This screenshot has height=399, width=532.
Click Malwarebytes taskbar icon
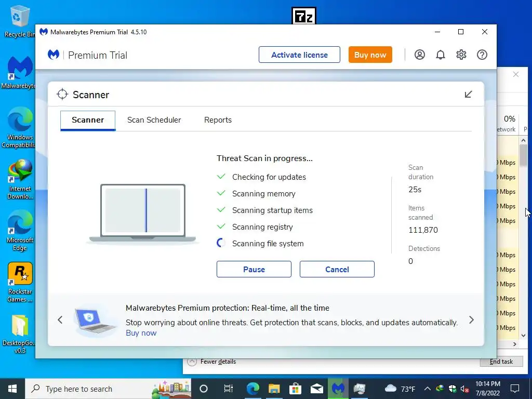pos(338,389)
